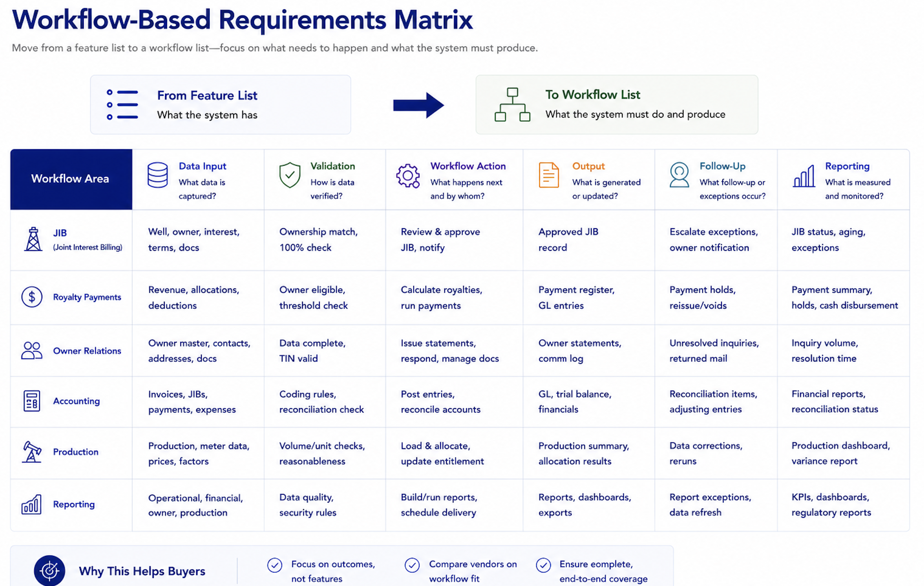Select the Workflow Action gear icon

click(x=408, y=176)
